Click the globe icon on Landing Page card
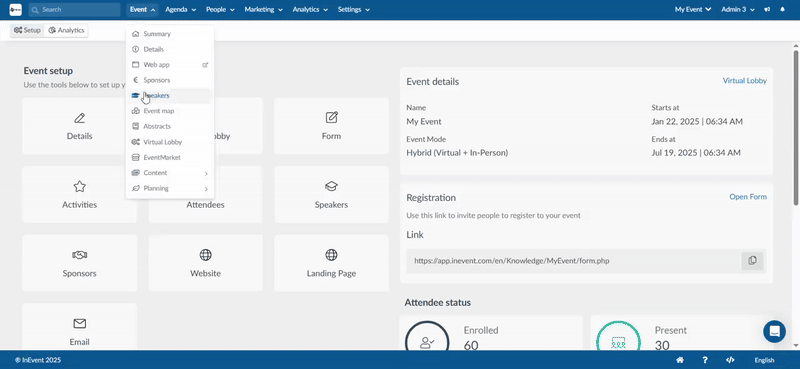The width and height of the screenshot is (800, 369). (331, 255)
